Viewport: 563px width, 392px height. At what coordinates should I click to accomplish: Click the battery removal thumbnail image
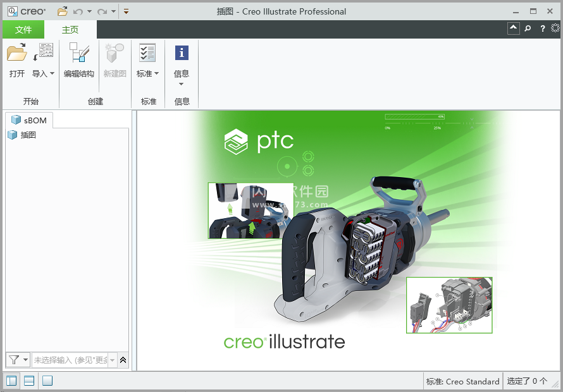click(x=251, y=211)
